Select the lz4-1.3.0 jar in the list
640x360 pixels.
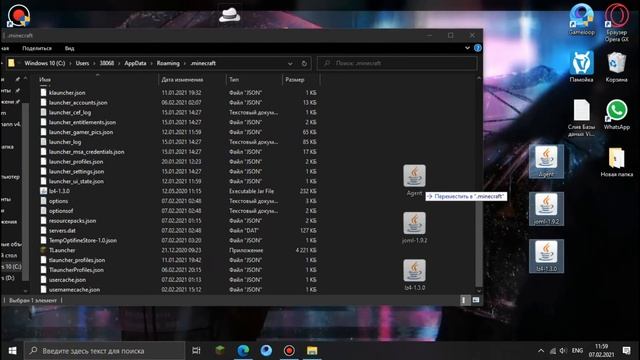178,191
